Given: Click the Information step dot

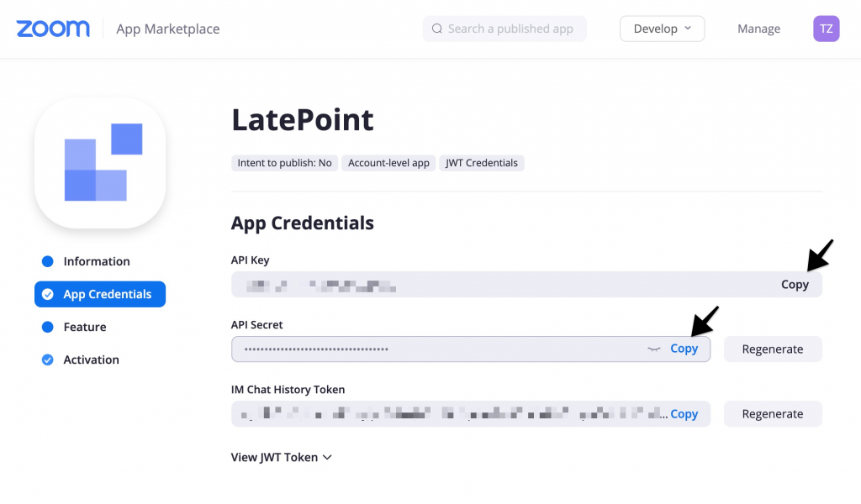Looking at the screenshot, I should [x=48, y=261].
